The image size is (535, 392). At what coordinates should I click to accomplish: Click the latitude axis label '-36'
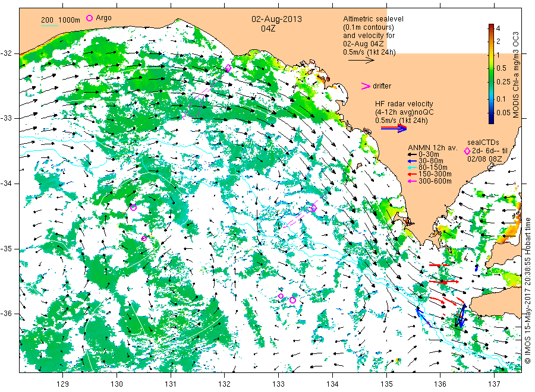coord(6,313)
